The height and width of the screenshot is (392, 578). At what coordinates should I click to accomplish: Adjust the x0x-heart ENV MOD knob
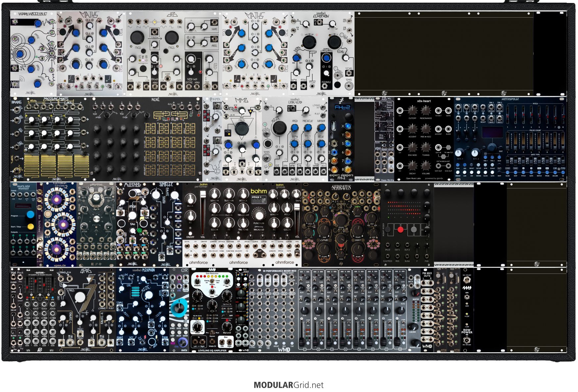point(412,147)
